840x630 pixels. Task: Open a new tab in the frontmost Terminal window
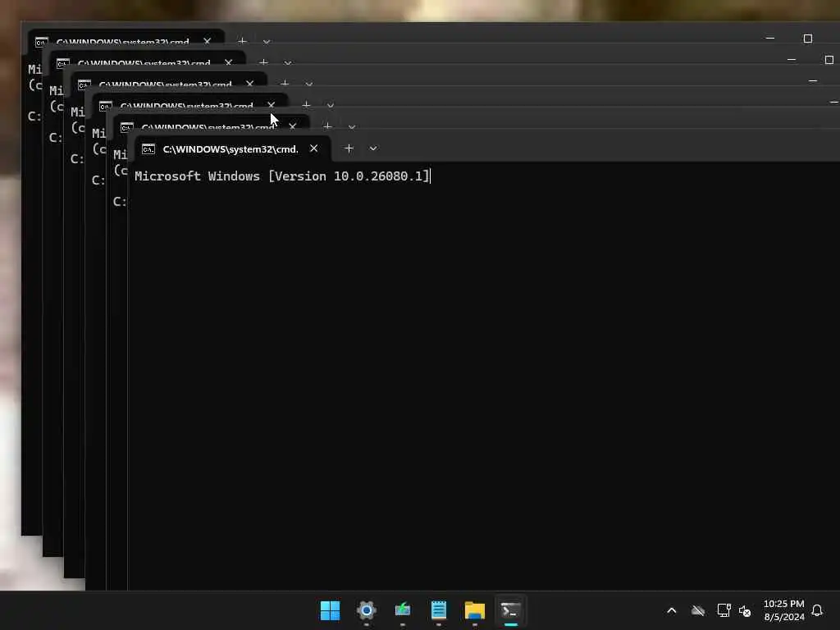(349, 148)
